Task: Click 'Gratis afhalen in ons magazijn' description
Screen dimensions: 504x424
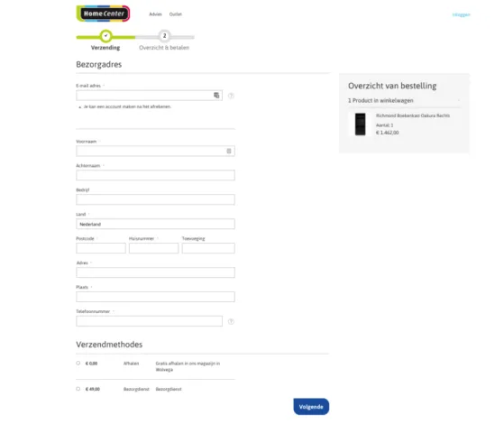Action: tap(188, 366)
